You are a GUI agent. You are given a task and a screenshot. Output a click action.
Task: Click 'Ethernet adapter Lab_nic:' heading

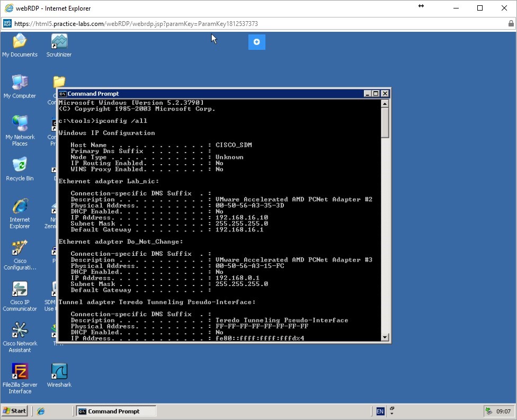tap(109, 181)
